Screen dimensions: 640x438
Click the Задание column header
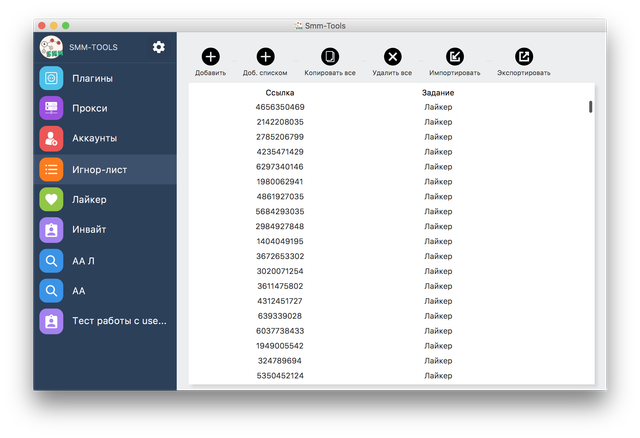point(438,93)
